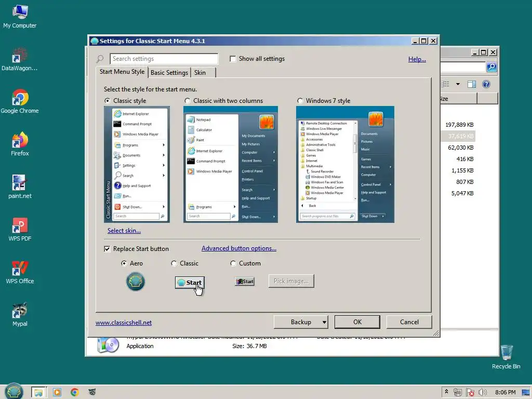Open the Mypal desktop shortcut
This screenshot has width=532, height=399.
(20, 315)
